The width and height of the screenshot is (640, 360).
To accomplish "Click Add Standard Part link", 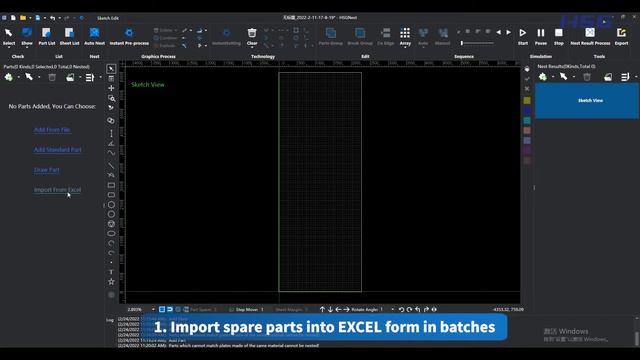I will [x=58, y=150].
